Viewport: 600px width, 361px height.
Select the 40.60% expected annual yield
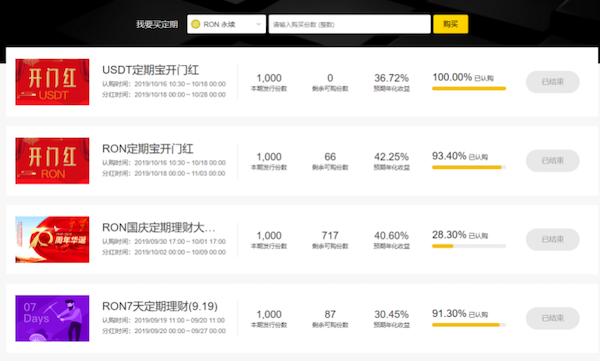pyautogui.click(x=391, y=236)
